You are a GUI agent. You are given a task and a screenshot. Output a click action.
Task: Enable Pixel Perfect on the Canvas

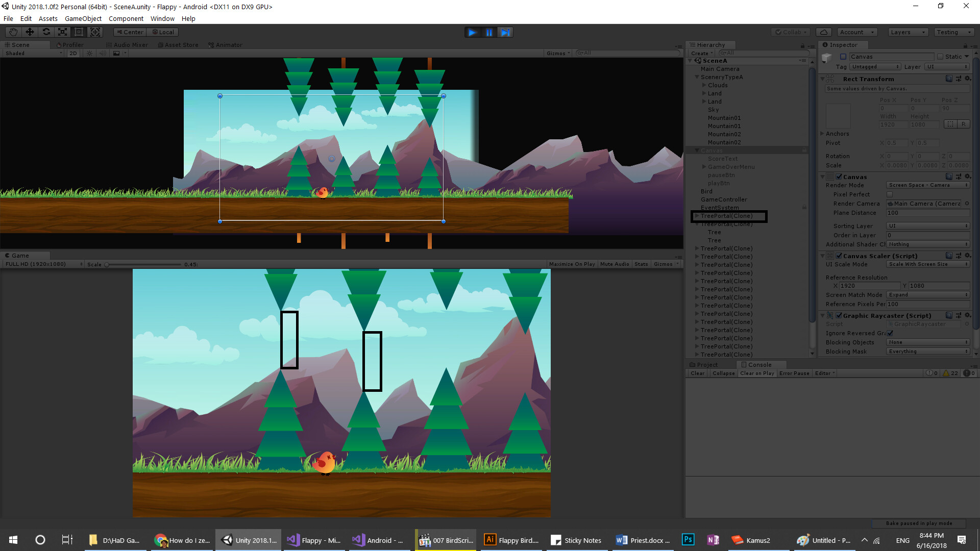click(890, 194)
